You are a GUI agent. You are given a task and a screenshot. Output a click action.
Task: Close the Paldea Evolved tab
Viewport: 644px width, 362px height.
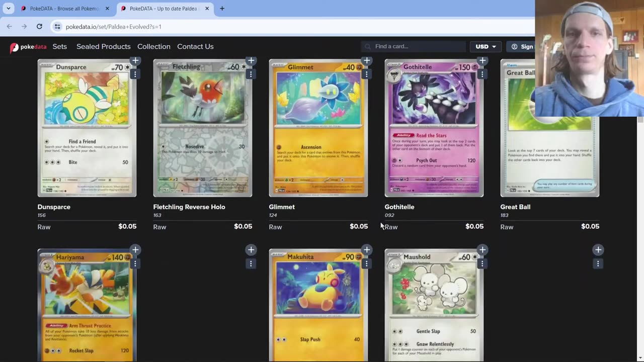[x=207, y=9]
